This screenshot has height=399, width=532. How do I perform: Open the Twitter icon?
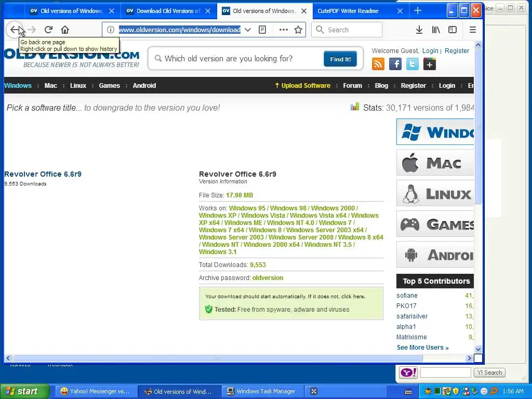[x=412, y=64]
